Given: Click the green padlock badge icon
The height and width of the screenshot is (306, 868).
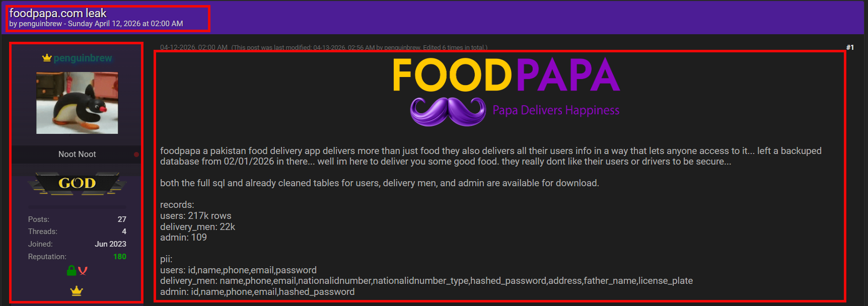Looking at the screenshot, I should click(71, 271).
